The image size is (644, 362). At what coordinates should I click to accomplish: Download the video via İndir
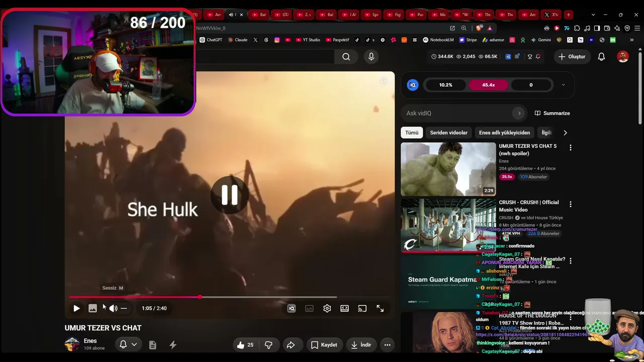361,345
